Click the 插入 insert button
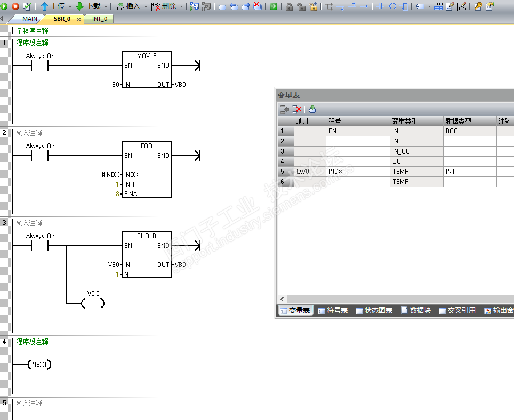514x420 pixels. pyautogui.click(x=129, y=6)
